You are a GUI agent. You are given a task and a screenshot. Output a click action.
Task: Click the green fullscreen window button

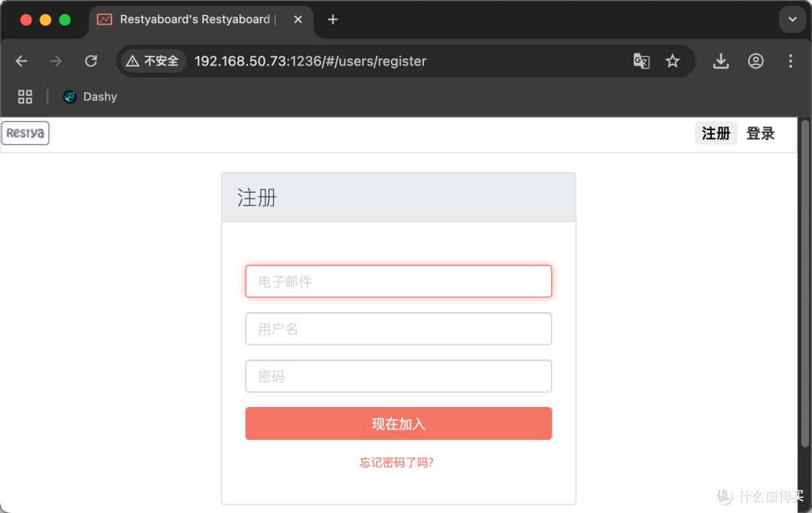(x=65, y=20)
